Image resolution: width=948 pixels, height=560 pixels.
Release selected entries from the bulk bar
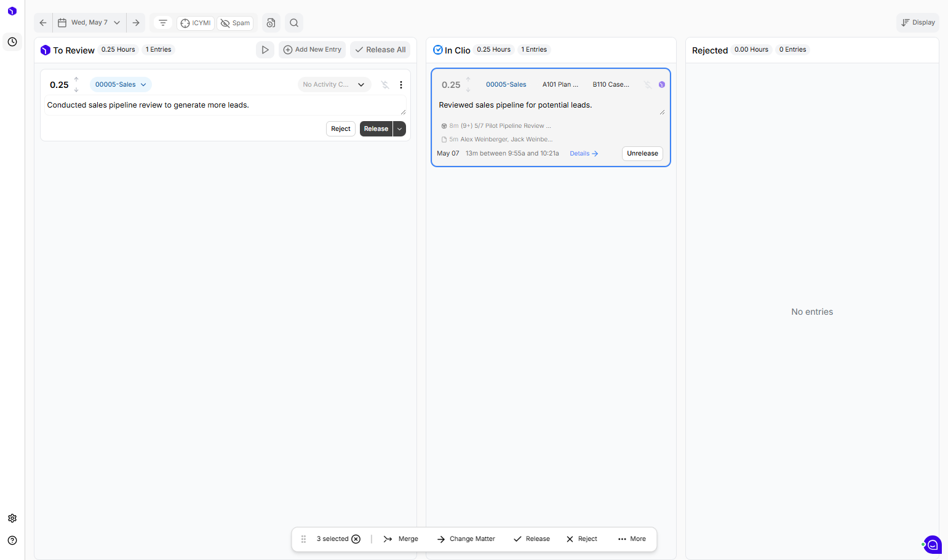[x=532, y=539]
